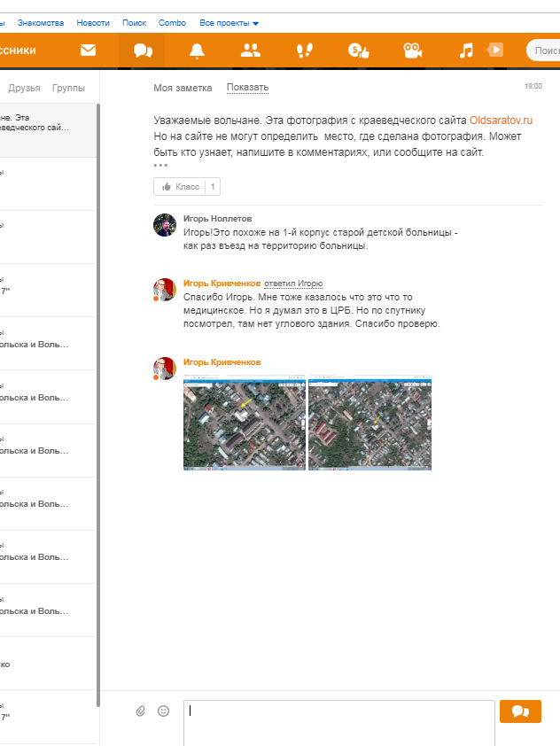Open the emoji smiley picker
Viewport: 560px width, 746px height.
(x=163, y=711)
